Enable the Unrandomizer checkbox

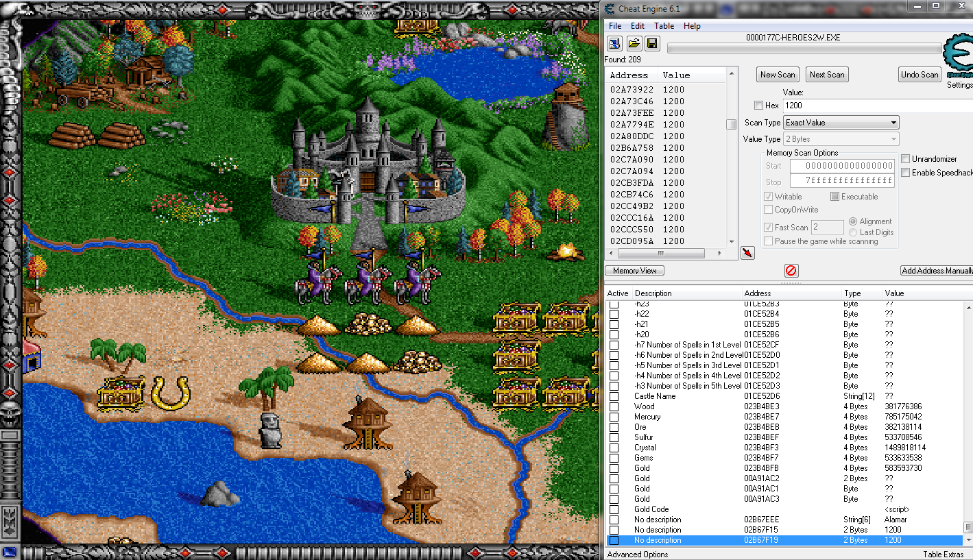(x=905, y=159)
